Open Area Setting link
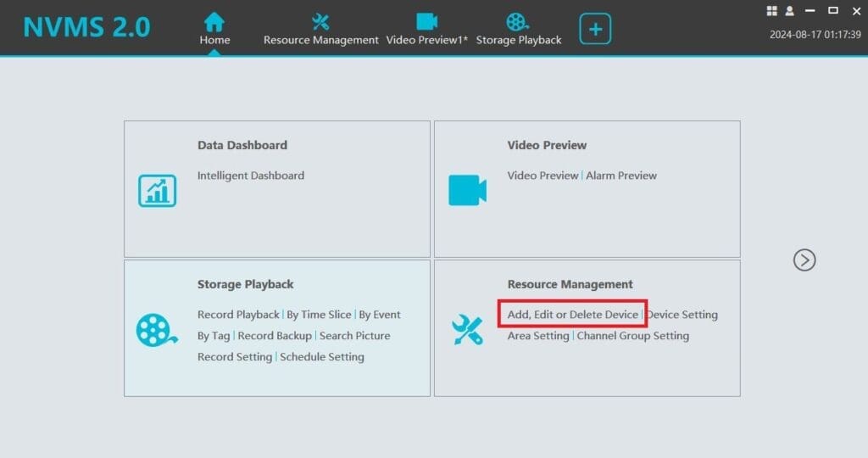 tap(538, 336)
